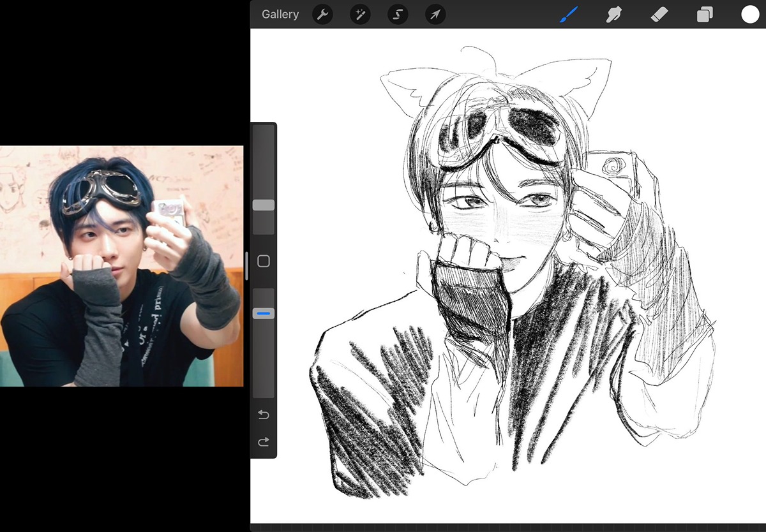Viewport: 766px width, 532px height.
Task: Return to the Gallery
Action: pyautogui.click(x=280, y=15)
